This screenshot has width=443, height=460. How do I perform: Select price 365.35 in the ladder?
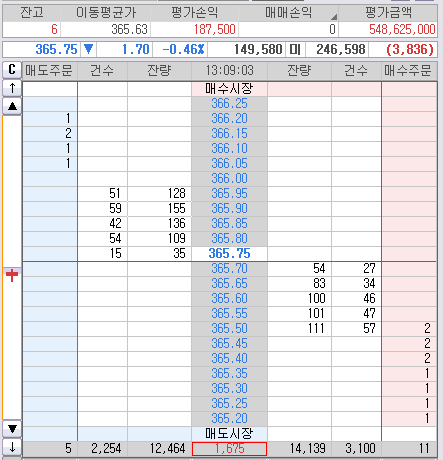pos(229,374)
